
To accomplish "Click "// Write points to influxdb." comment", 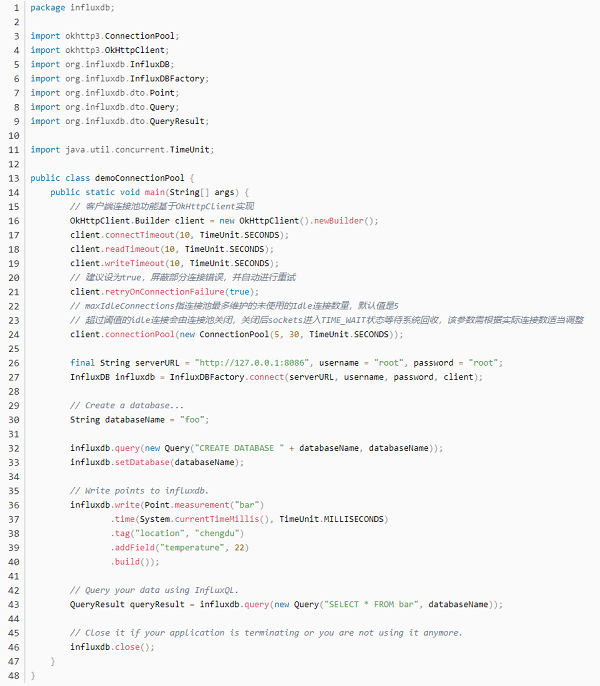I will pos(140,491).
